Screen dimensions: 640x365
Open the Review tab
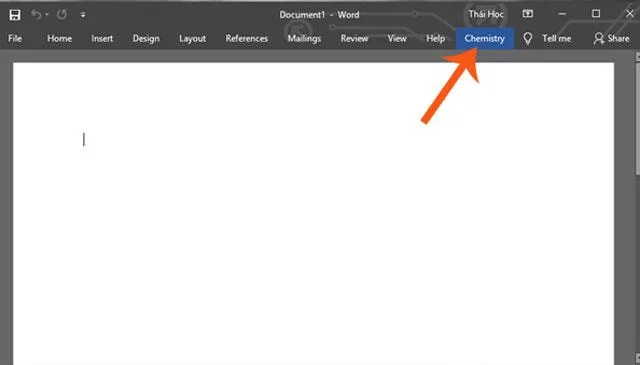click(x=354, y=38)
